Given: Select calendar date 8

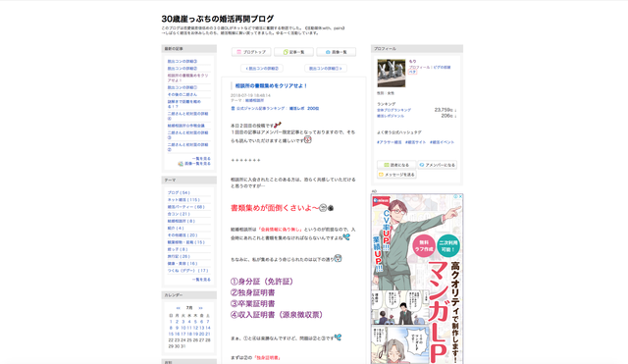Looking at the screenshot, I should [171, 328].
